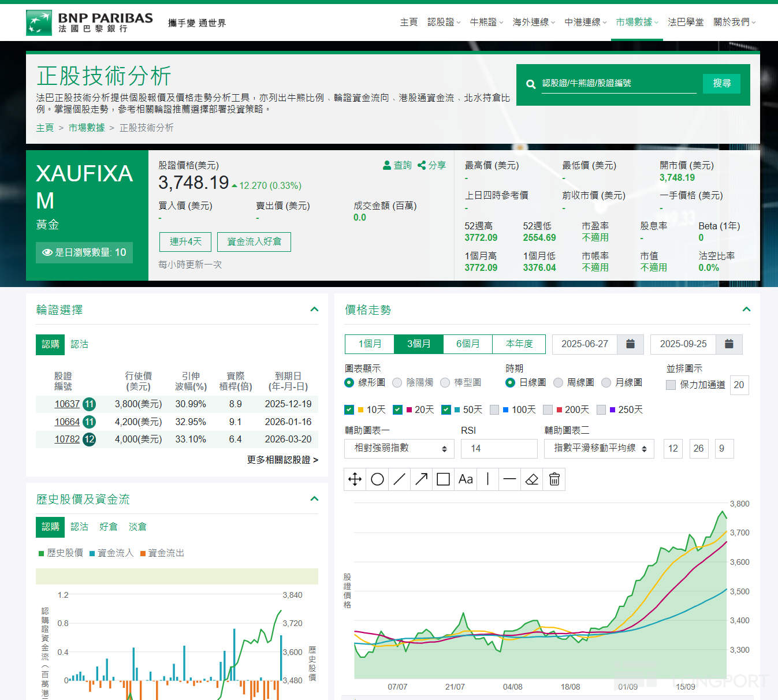Click the 連升4天 button
This screenshot has height=700, width=778.
tap(185, 242)
